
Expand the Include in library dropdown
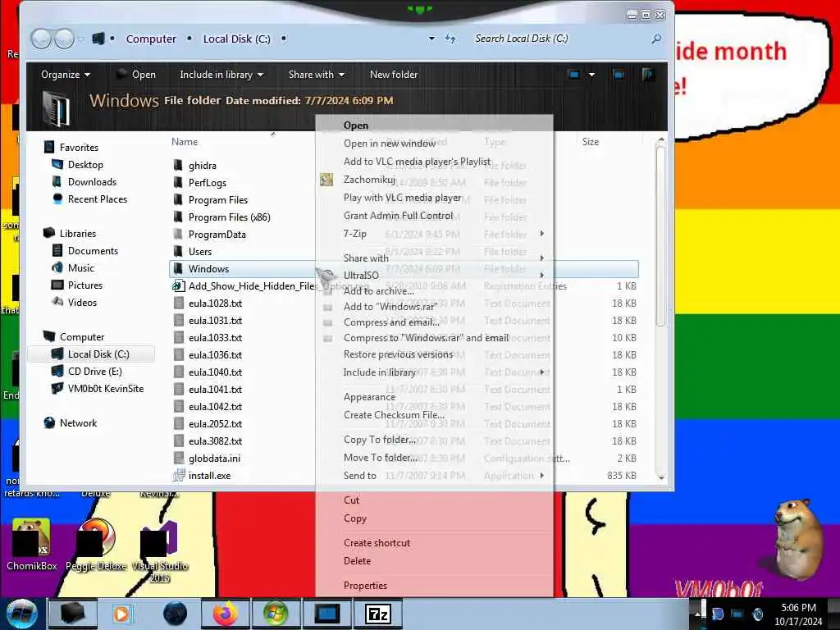pyautogui.click(x=221, y=75)
